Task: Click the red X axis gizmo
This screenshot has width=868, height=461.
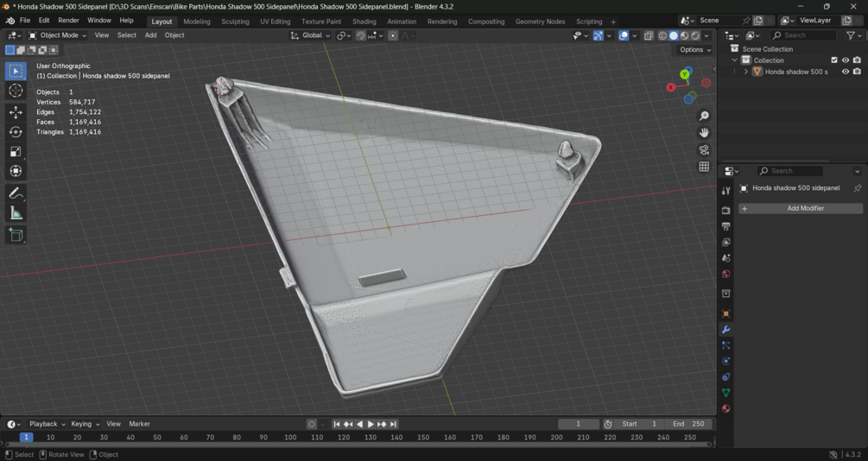Action: (671, 87)
